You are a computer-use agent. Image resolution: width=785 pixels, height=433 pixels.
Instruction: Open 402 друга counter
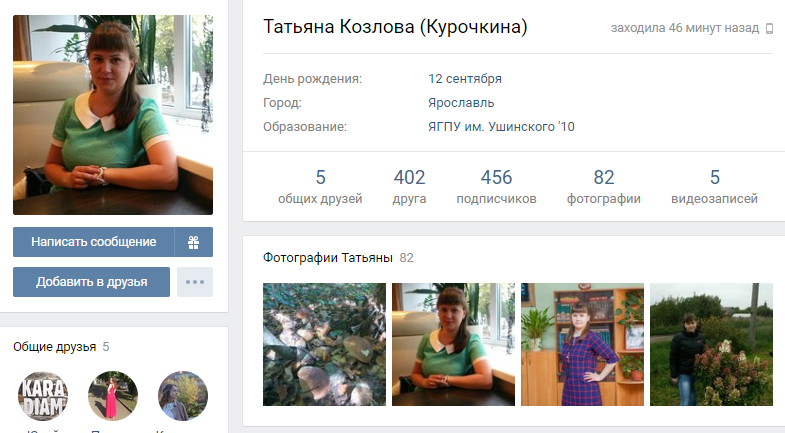coord(409,187)
